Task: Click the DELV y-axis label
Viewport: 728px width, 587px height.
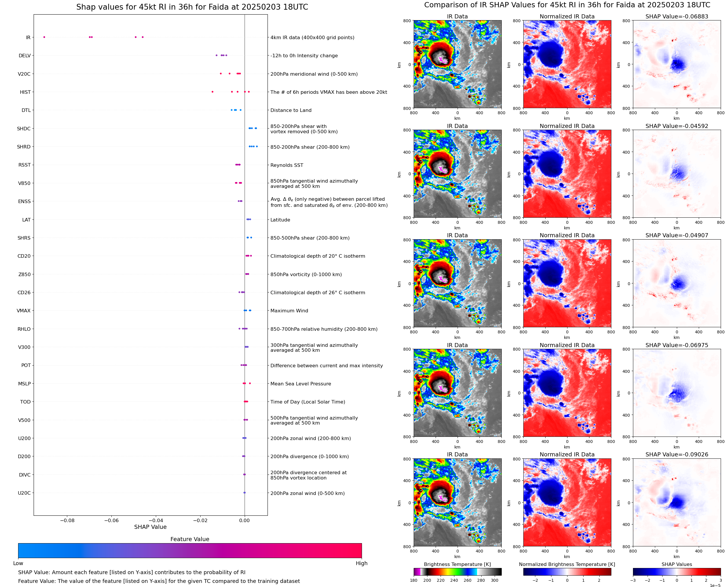Action: pos(25,56)
